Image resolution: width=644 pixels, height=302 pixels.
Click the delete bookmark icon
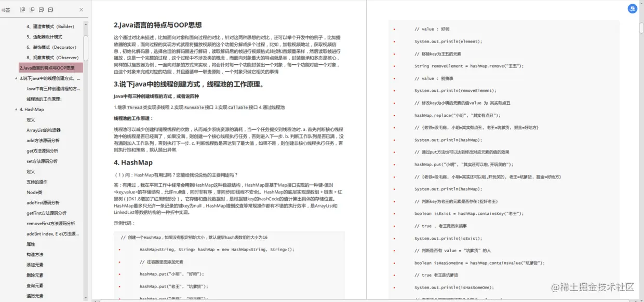(51, 9)
